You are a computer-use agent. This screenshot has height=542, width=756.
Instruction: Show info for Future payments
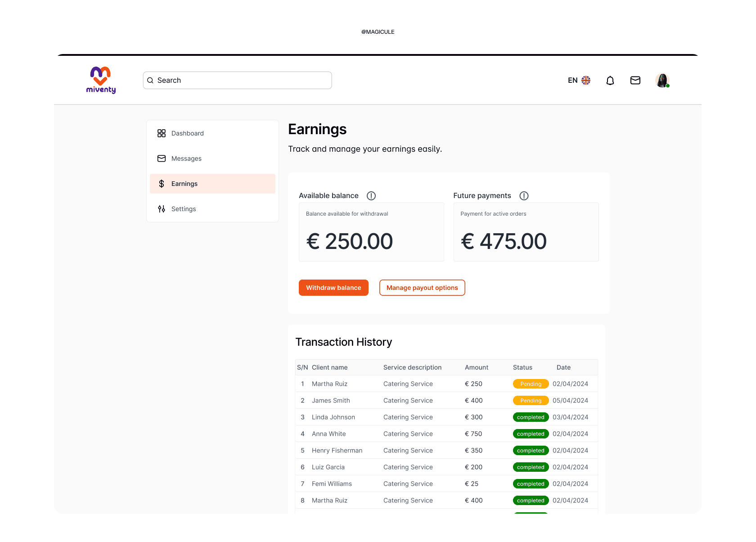pyautogui.click(x=524, y=196)
